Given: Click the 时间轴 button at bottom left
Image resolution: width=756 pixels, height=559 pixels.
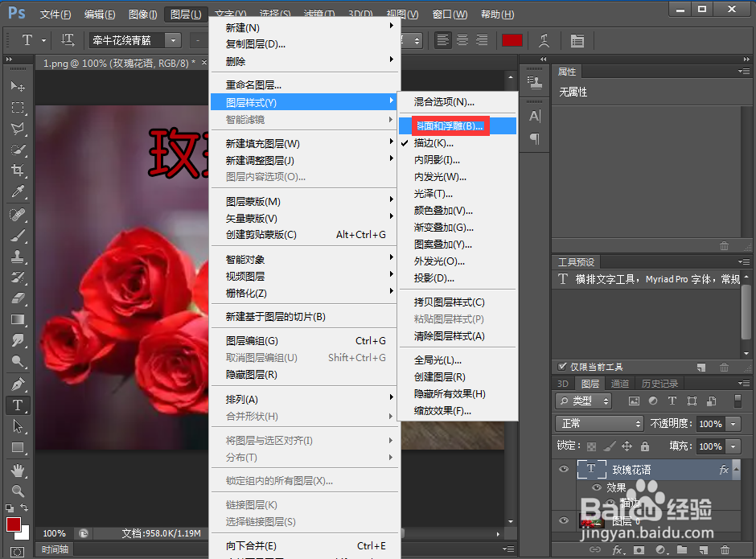Looking at the screenshot, I should [x=54, y=549].
